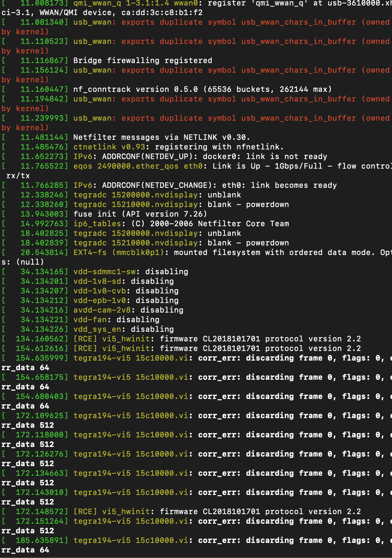Click 'Netfilter messages via NETLINK v0.30' line
This screenshot has width=392, height=558.
[x=161, y=137]
